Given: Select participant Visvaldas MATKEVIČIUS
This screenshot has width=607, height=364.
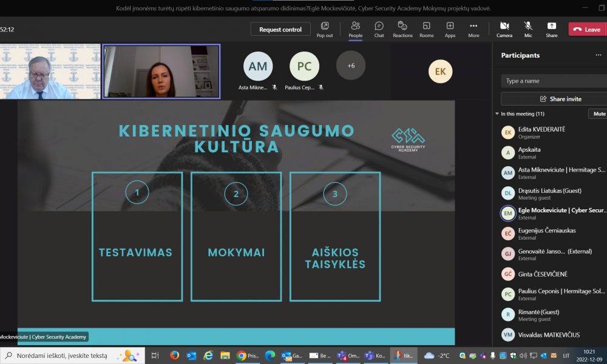Looking at the screenshot, I should (x=551, y=335).
